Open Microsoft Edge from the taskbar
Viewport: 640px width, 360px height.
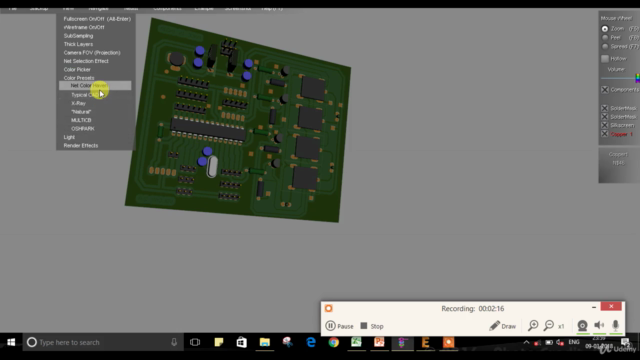tap(311, 342)
